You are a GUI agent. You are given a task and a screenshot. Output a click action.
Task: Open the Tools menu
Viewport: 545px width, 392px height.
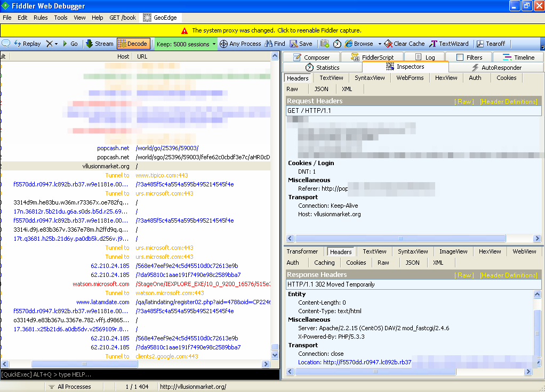pyautogui.click(x=60, y=18)
